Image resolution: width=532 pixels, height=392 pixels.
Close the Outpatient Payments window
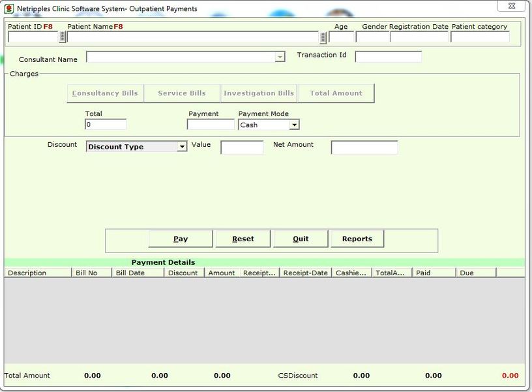512,6
